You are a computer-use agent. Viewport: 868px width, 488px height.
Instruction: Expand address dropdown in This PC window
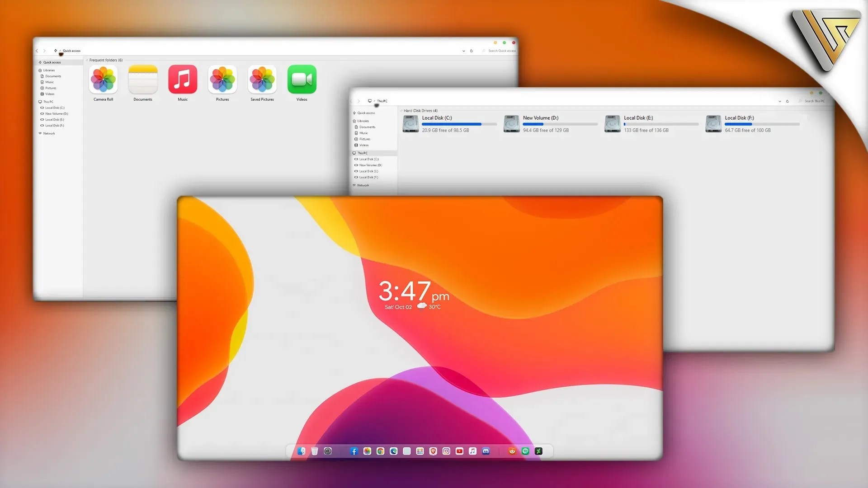click(x=779, y=101)
